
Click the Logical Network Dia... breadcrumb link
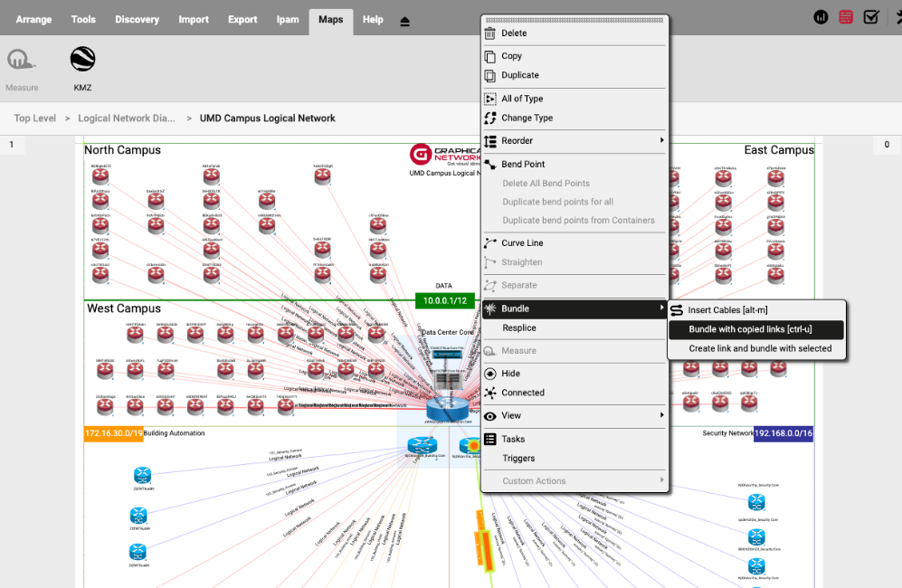pos(127,119)
